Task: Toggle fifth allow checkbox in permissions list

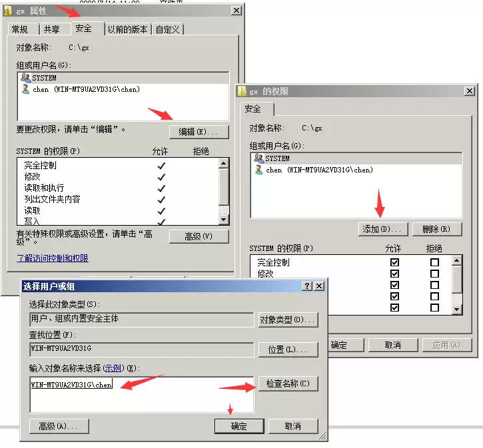Action: 394,308
